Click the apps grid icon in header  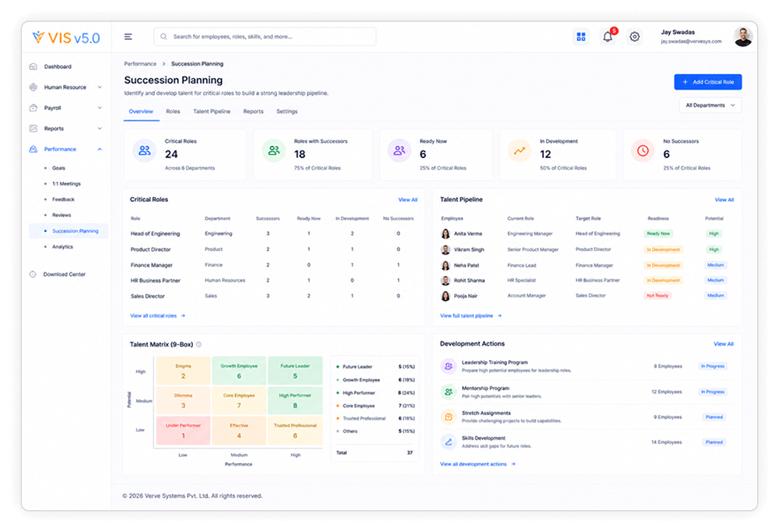581,37
